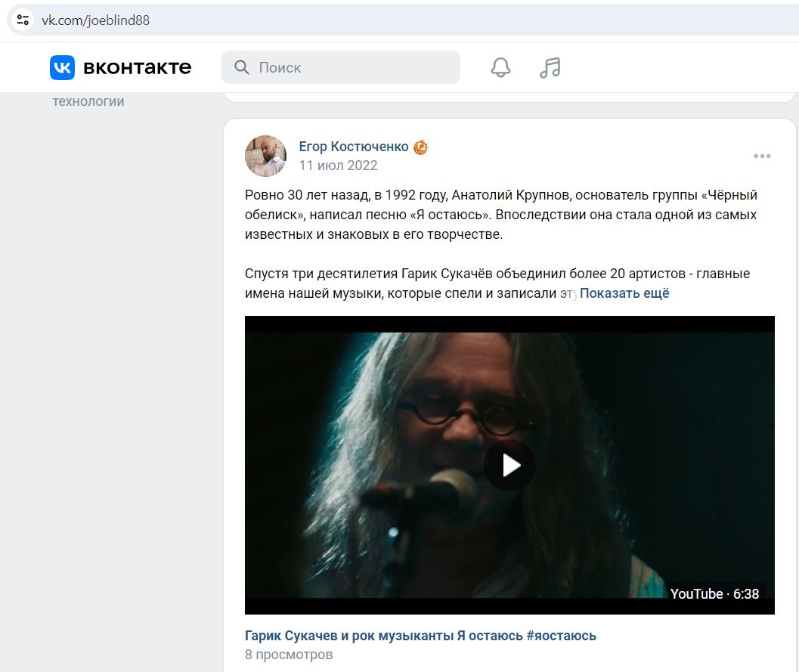This screenshot has height=672, width=799.
Task: Click the search magnifier icon
Action: pos(242,67)
